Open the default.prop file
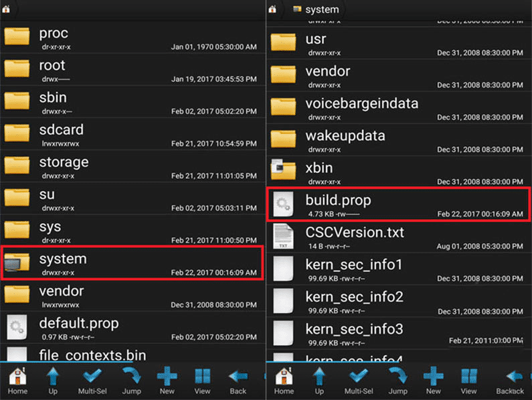This screenshot has height=400, width=532. point(133,328)
